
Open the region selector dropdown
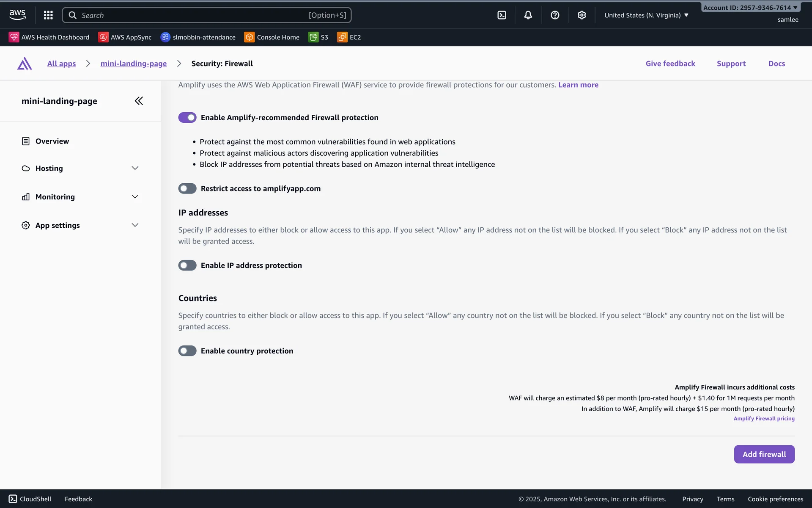tap(646, 15)
